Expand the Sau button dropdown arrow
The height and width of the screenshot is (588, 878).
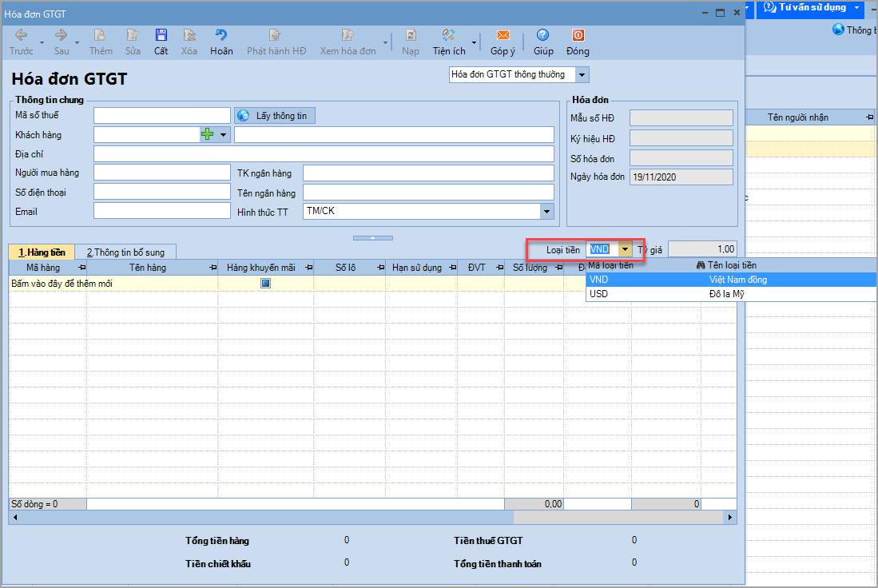pos(77,42)
